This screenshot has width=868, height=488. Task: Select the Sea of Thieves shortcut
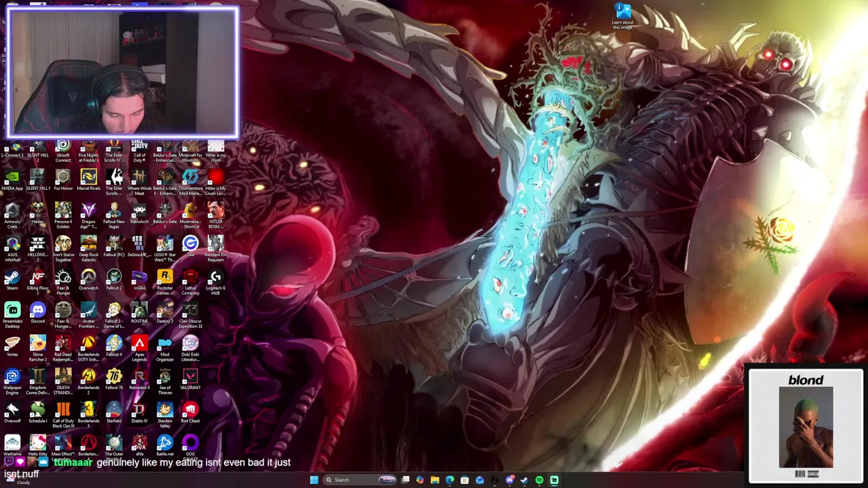165,382
